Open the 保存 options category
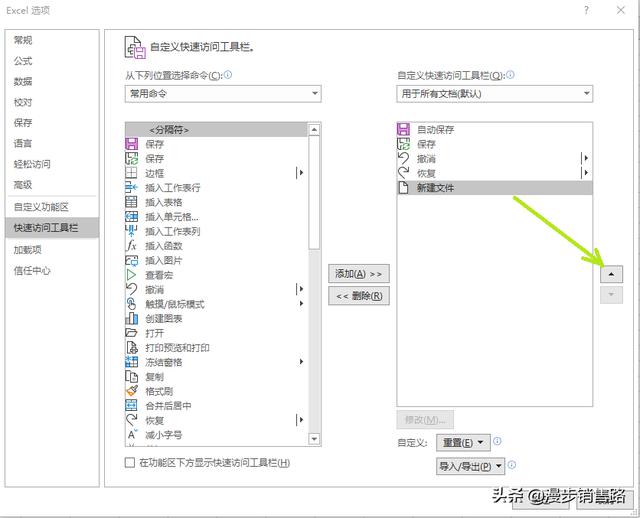640x518 pixels. pos(52,122)
